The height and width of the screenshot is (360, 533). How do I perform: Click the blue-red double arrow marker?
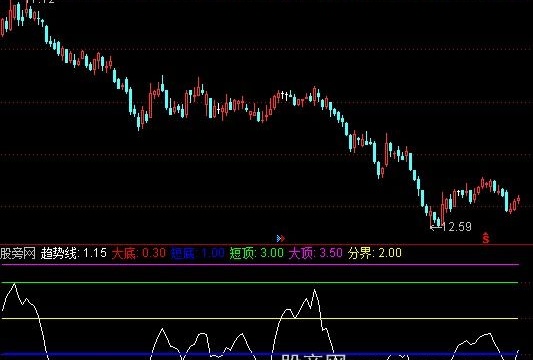point(281,238)
